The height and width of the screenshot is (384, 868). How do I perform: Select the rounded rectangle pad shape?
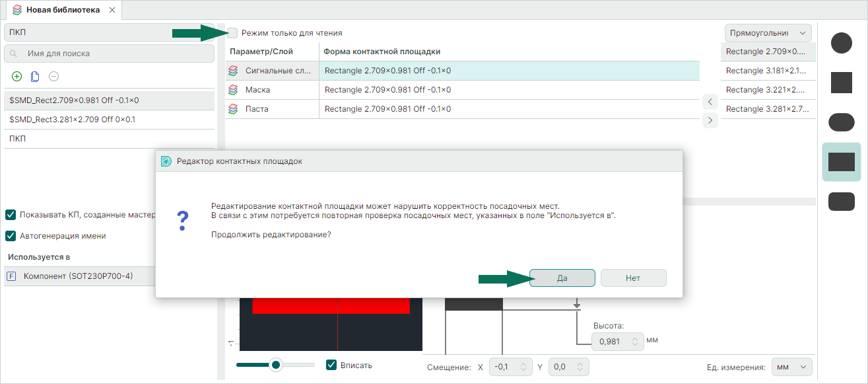[x=841, y=202]
